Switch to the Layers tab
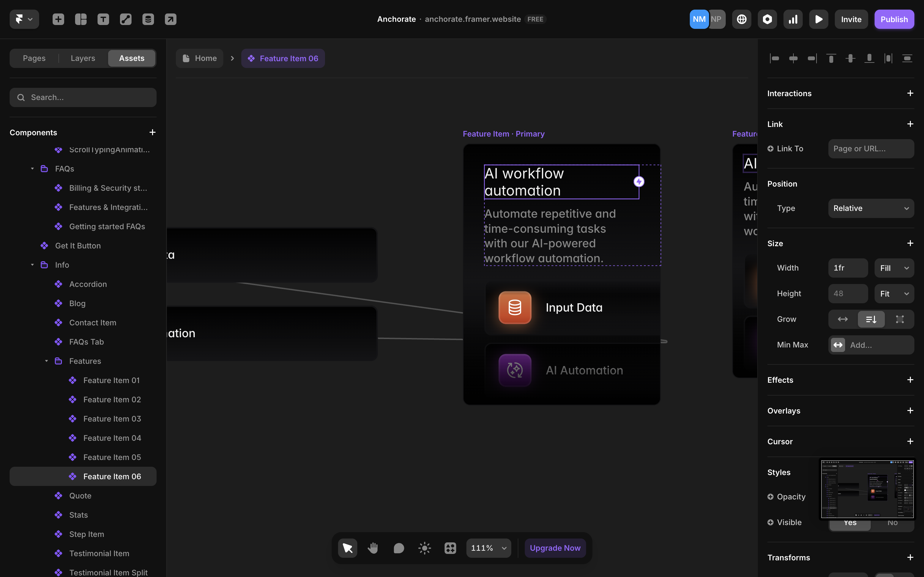The width and height of the screenshot is (924, 577). 82,58
